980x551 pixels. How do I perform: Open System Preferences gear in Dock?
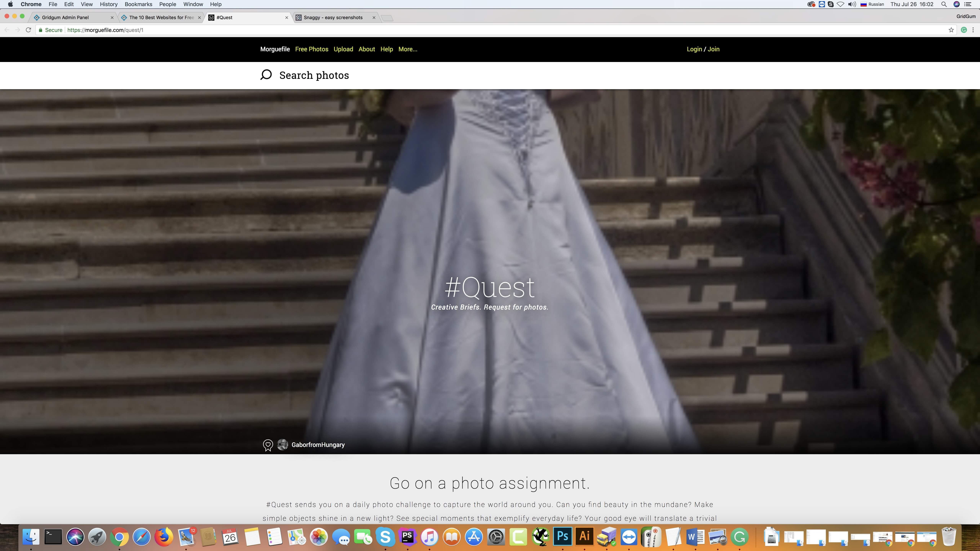(496, 537)
